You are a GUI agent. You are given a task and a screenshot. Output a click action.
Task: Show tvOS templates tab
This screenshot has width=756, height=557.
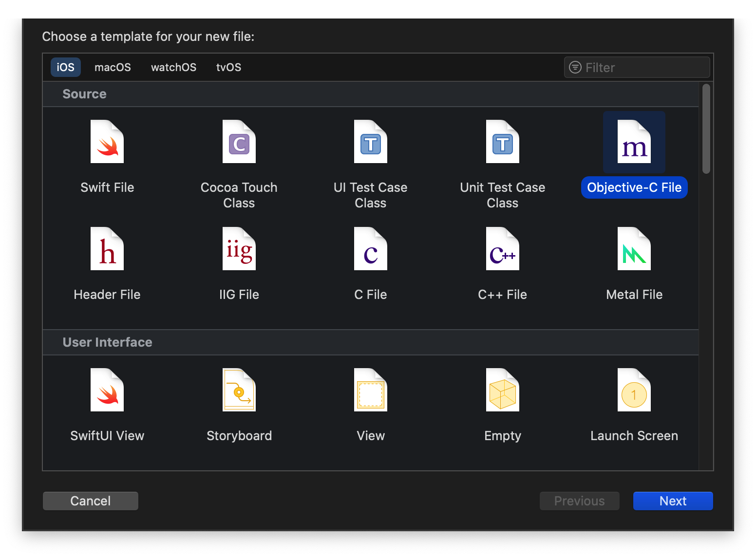229,67
